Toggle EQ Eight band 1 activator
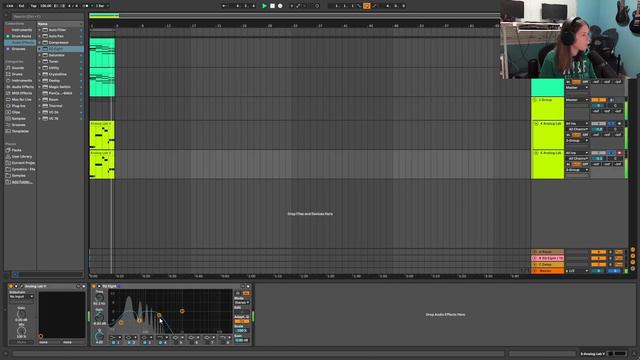 click(113, 342)
